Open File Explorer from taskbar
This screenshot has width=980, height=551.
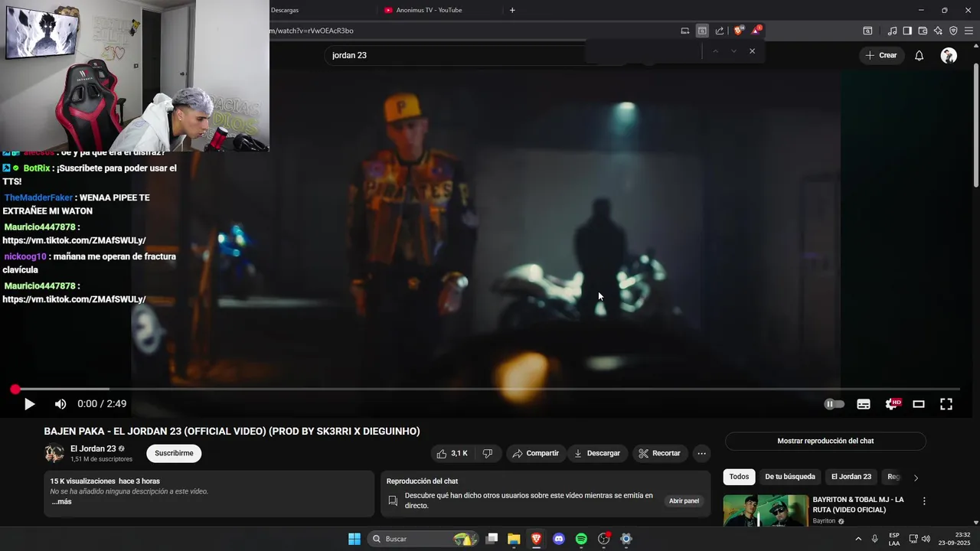click(514, 539)
